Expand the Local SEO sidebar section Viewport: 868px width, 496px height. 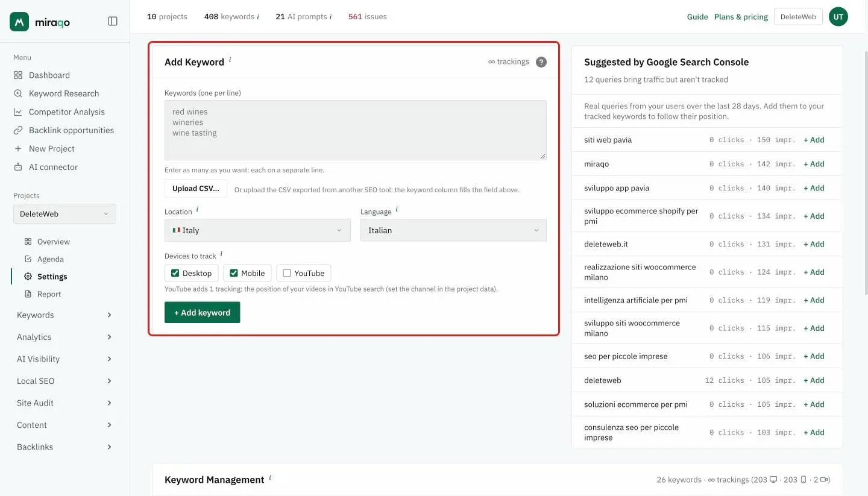pos(64,381)
